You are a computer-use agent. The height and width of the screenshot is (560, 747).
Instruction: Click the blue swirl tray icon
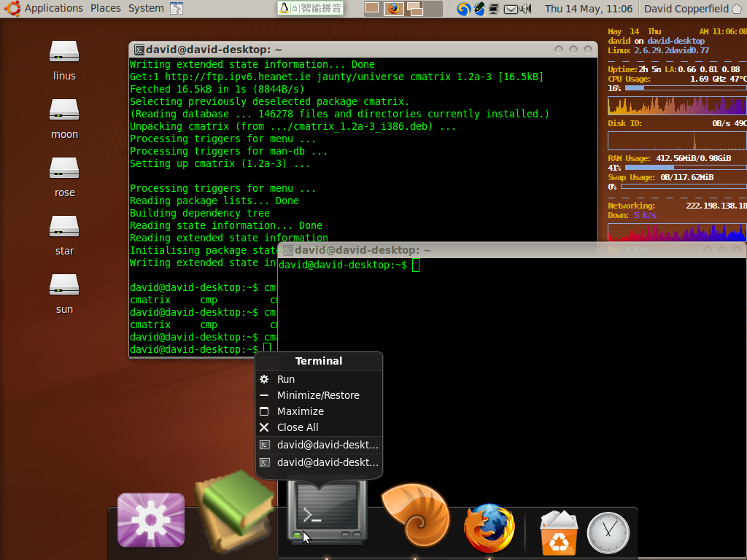463,9
